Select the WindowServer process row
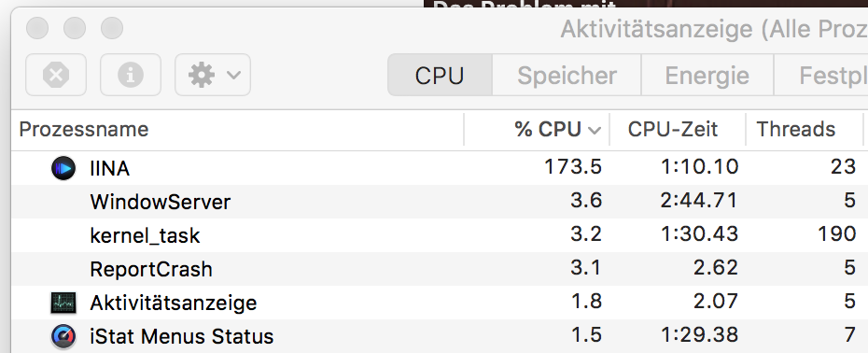The height and width of the screenshot is (353, 868). click(440, 202)
